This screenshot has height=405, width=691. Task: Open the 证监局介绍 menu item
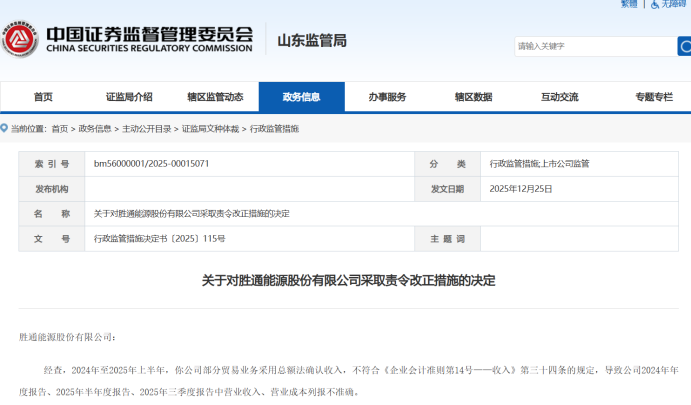(x=129, y=97)
